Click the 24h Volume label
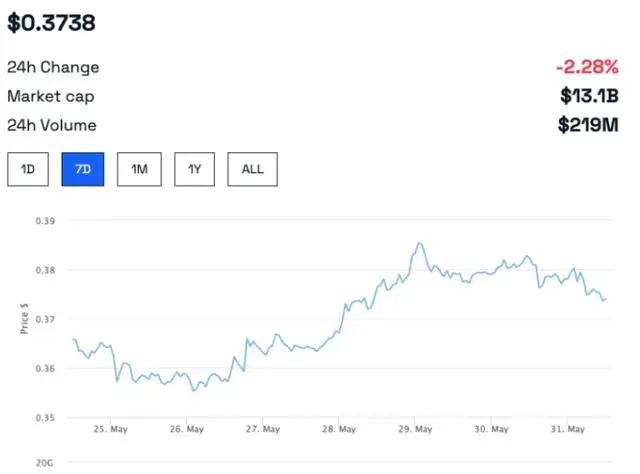This screenshot has width=640, height=474. [52, 125]
